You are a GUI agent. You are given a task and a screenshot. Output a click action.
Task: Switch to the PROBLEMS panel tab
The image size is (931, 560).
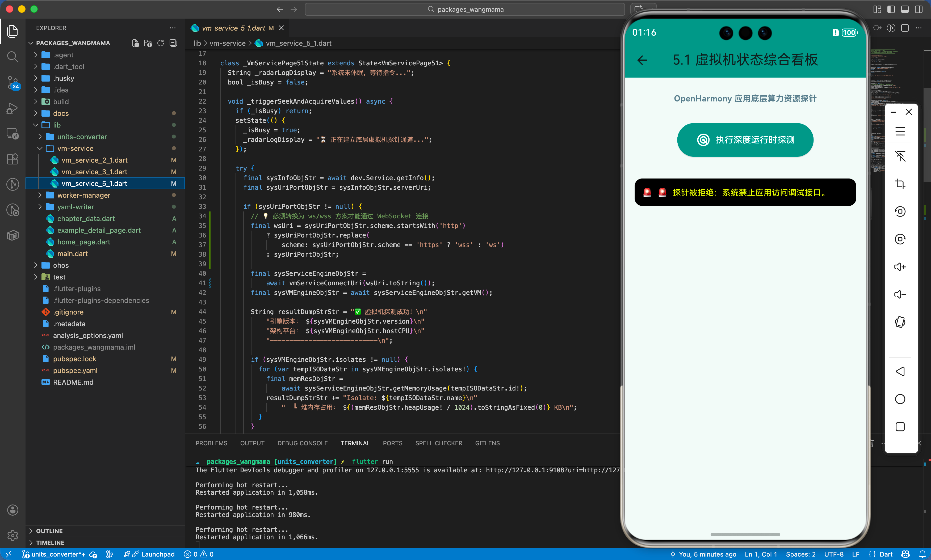211,443
